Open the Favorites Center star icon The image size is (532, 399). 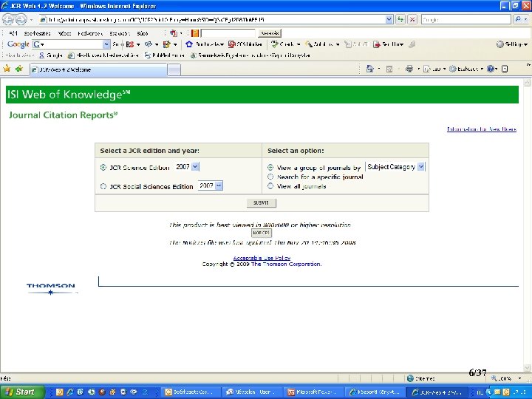tap(7, 69)
